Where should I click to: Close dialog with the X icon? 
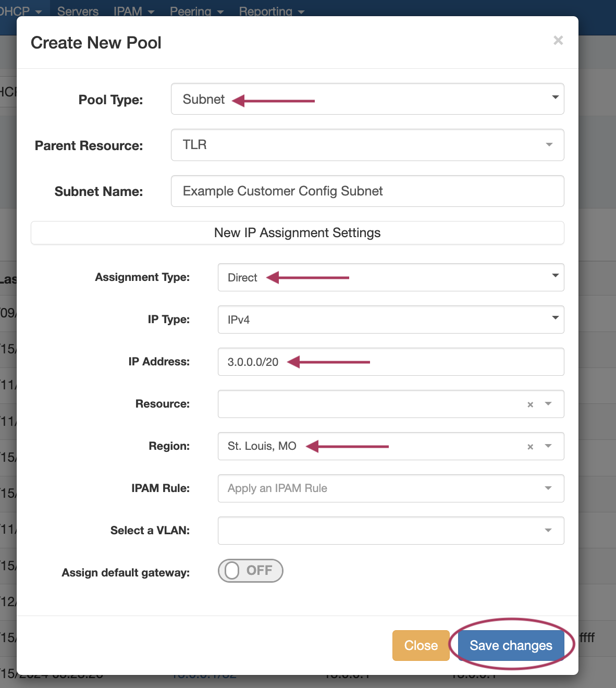(x=558, y=41)
